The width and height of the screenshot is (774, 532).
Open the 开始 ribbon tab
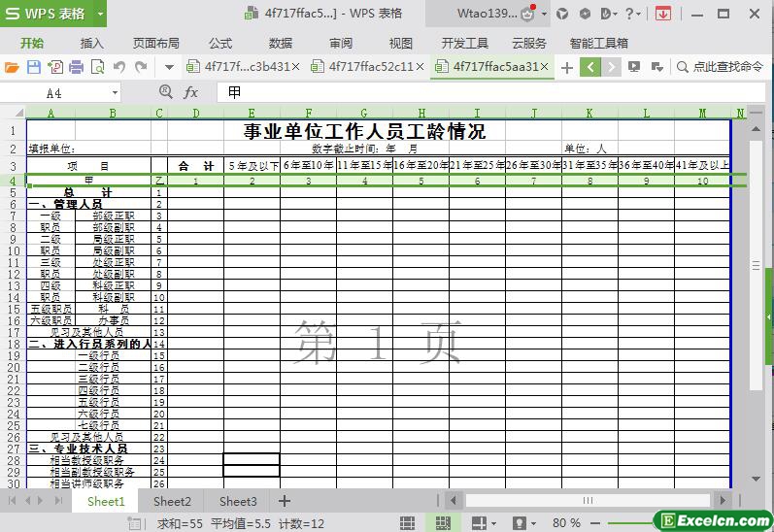click(x=32, y=44)
